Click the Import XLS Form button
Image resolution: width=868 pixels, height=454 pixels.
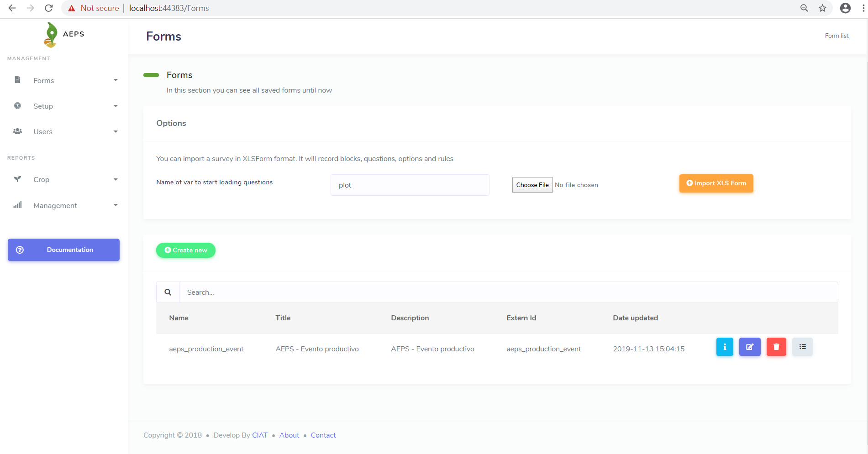pos(716,183)
